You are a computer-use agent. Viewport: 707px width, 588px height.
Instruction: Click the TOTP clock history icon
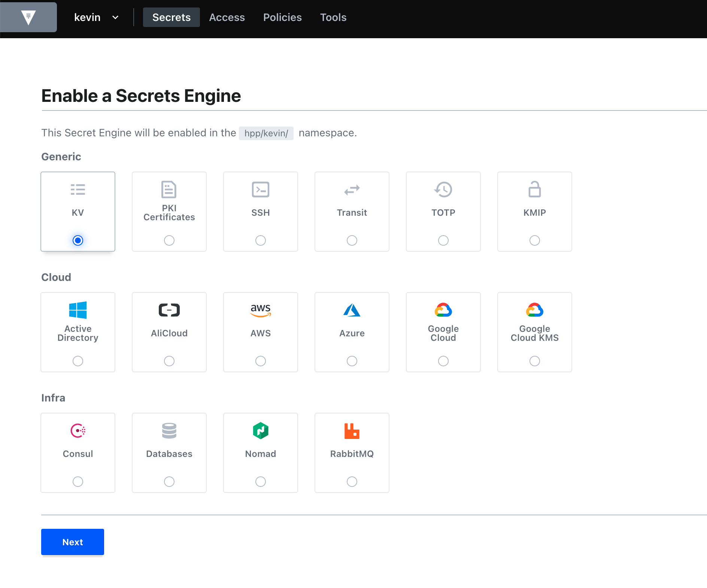coord(443,190)
